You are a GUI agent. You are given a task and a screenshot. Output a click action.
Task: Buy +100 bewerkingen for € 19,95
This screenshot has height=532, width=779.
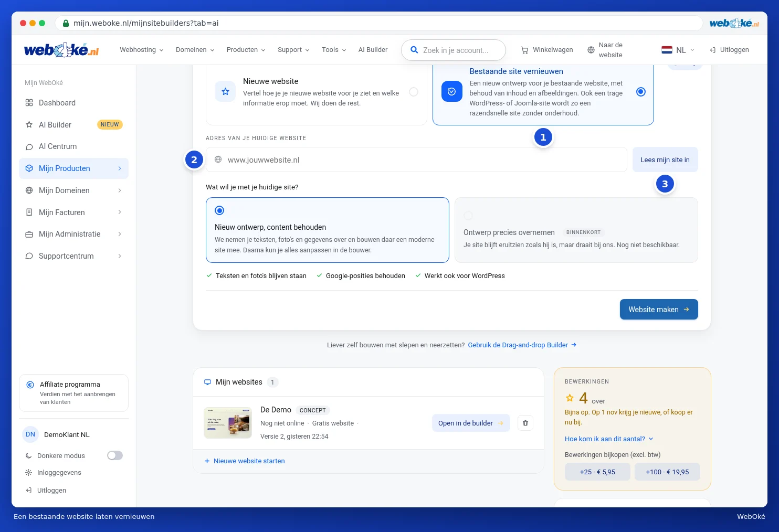(667, 472)
